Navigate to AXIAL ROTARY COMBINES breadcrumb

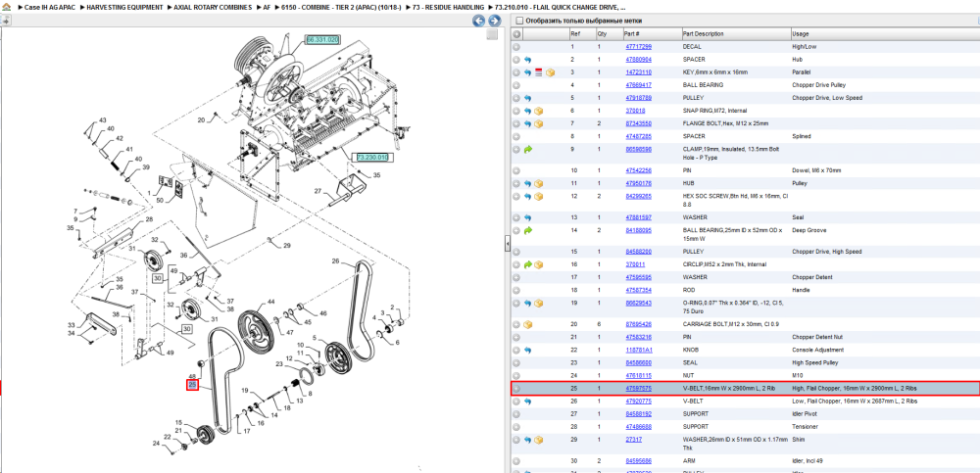(x=213, y=7)
